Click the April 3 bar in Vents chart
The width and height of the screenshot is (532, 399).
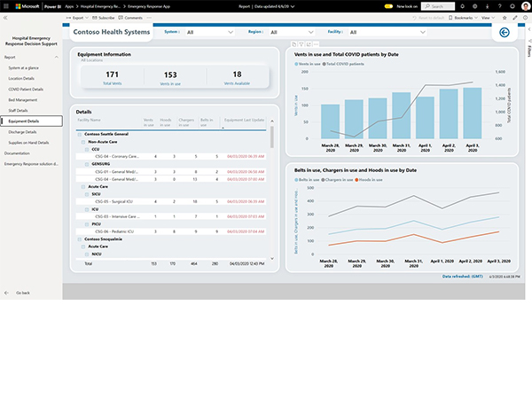point(473,113)
